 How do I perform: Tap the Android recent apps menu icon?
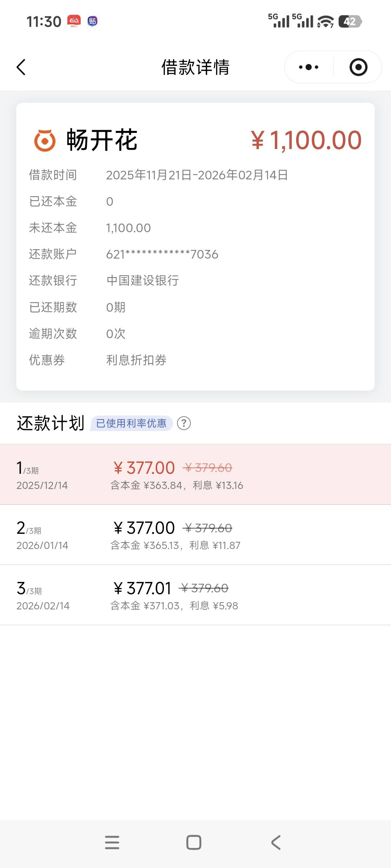(x=112, y=842)
